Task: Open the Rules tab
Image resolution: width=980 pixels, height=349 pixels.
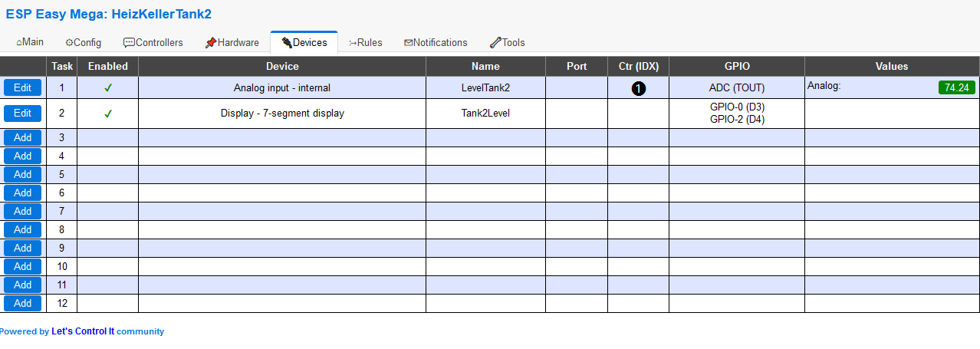Action: click(x=366, y=42)
